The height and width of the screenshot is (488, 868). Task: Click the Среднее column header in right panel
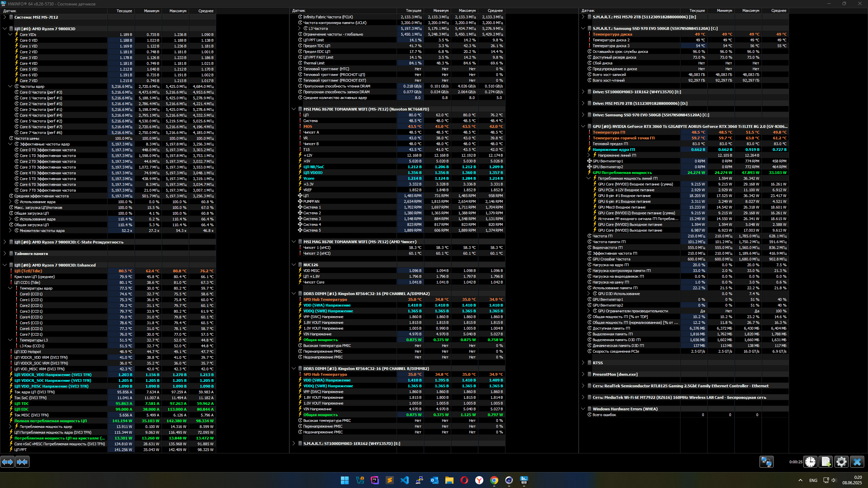pyautogui.click(x=778, y=11)
